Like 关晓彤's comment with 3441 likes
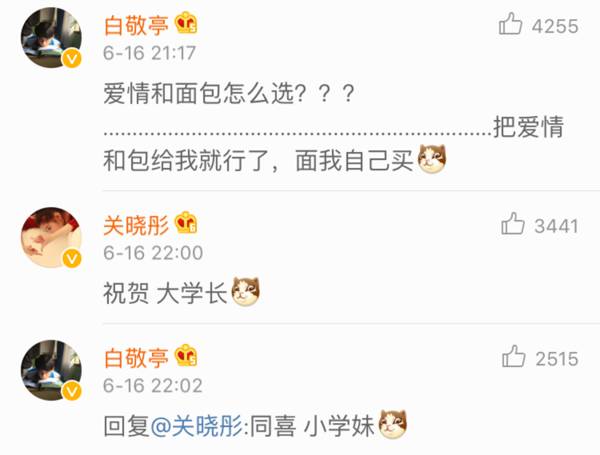Image resolution: width=600 pixels, height=455 pixels. 513,223
